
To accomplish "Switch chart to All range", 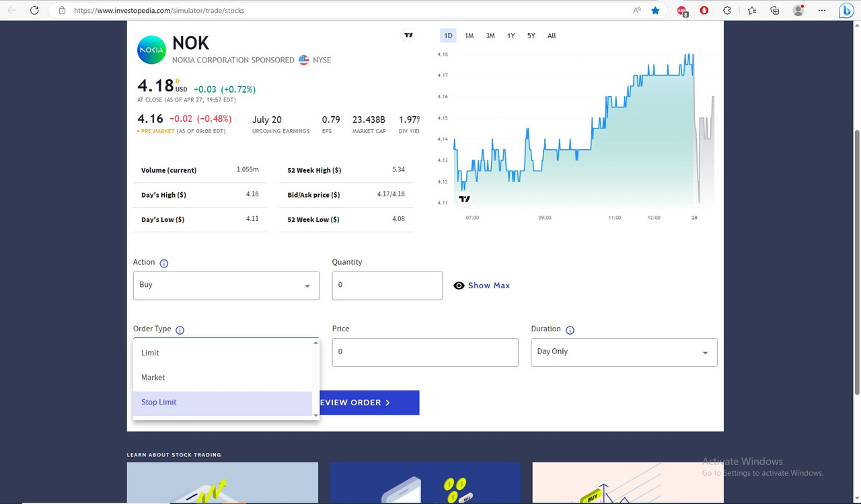I will coord(552,36).
